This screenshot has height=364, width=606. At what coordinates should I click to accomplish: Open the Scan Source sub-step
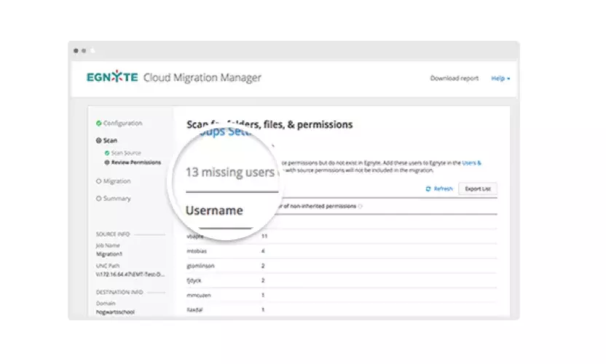coord(123,153)
